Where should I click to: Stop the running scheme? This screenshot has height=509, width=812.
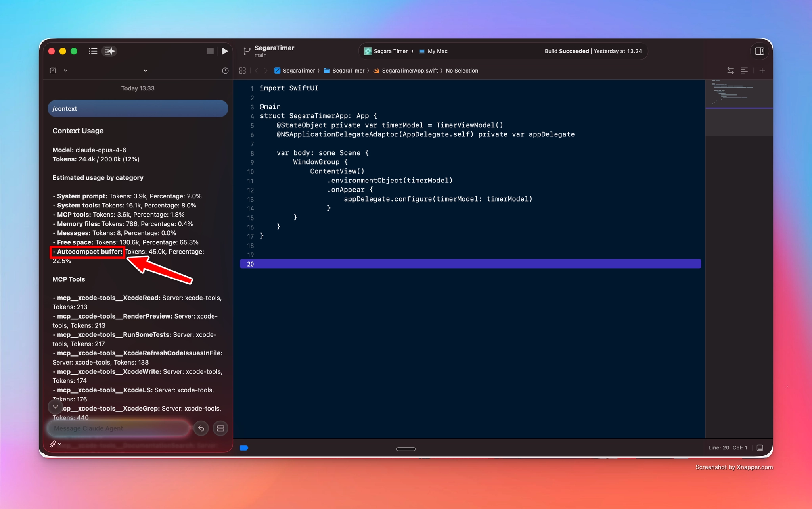(x=210, y=51)
